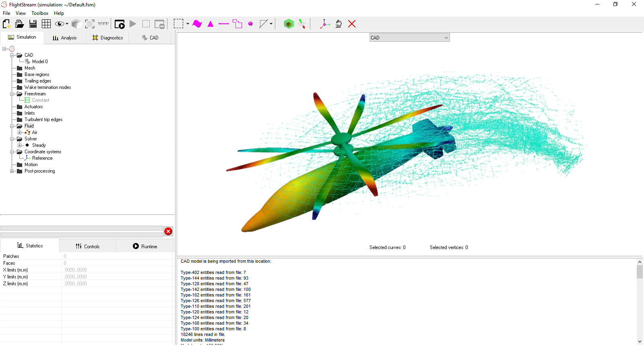Screen dimensions: 644x346
Task: Save the simulation with floppy icon
Action: pos(33,24)
